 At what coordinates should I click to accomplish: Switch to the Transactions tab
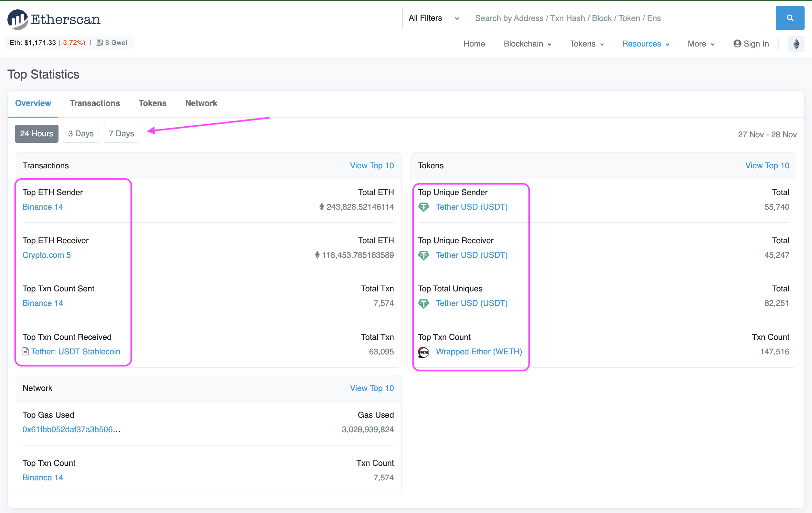pos(95,103)
